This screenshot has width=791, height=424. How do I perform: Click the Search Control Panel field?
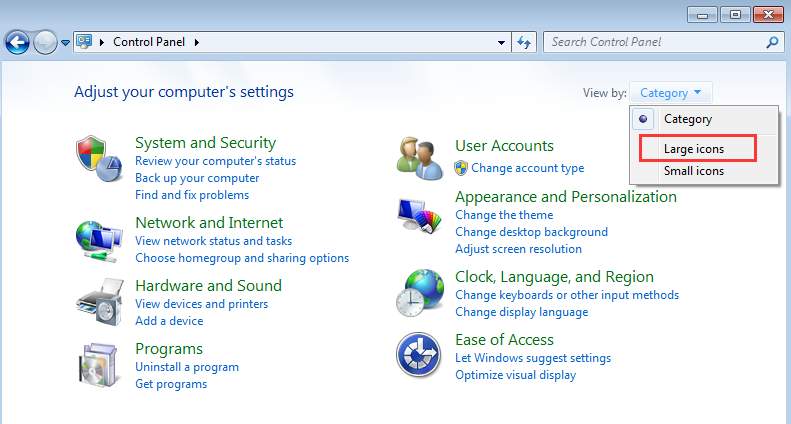(x=655, y=42)
